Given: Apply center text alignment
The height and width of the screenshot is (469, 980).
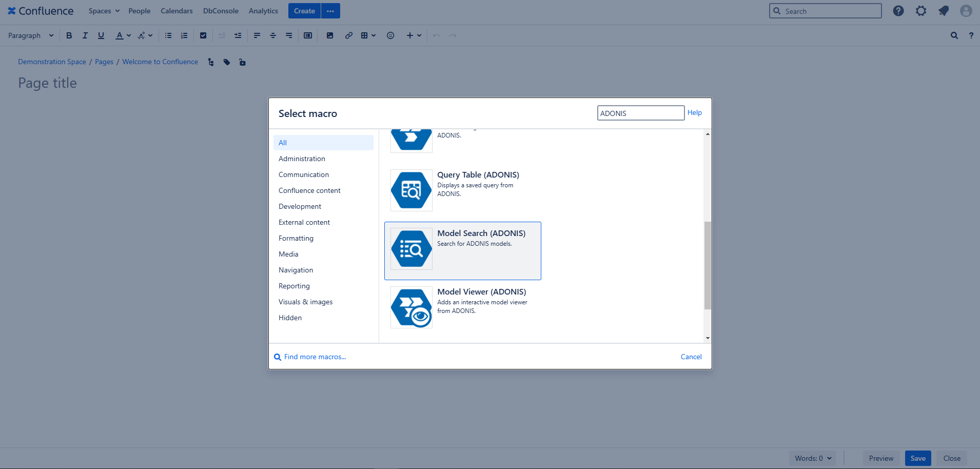Looking at the screenshot, I should pos(272,35).
